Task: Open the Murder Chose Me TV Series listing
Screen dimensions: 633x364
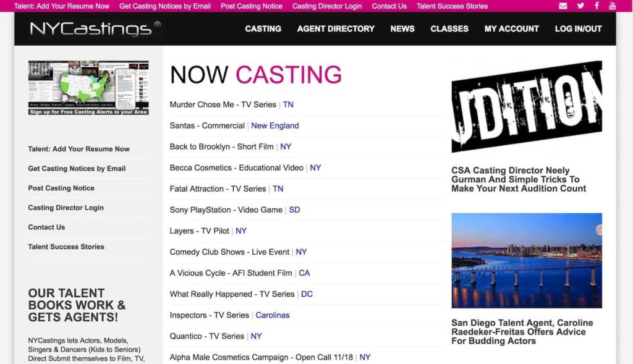Action: click(223, 104)
